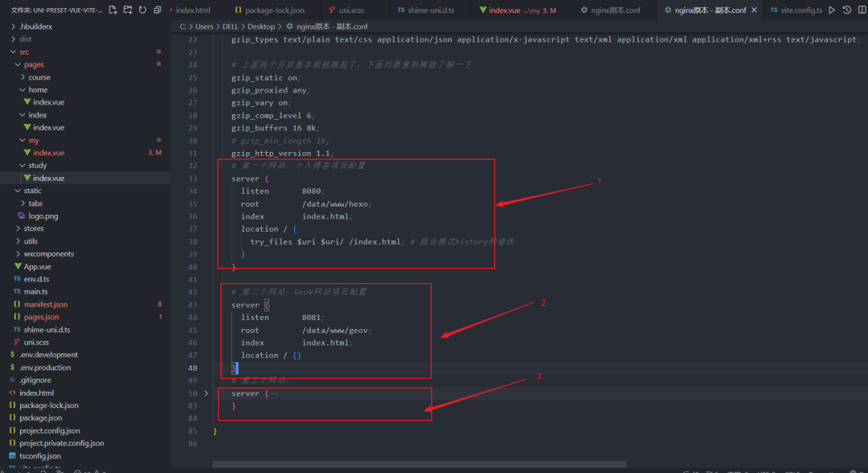
Task: Click the modified dot on index.vue tab
Action: point(555,10)
